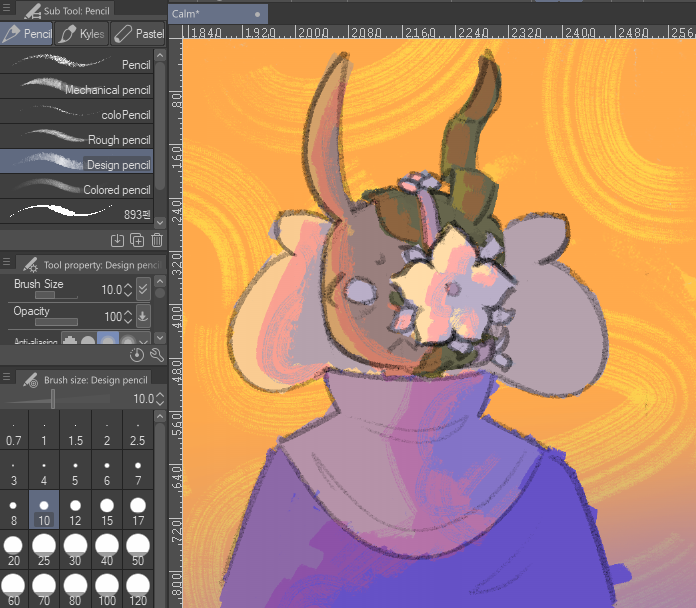This screenshot has height=608, width=696.
Task: Open the Brush size panel menu
Action: pyautogui.click(x=6, y=377)
